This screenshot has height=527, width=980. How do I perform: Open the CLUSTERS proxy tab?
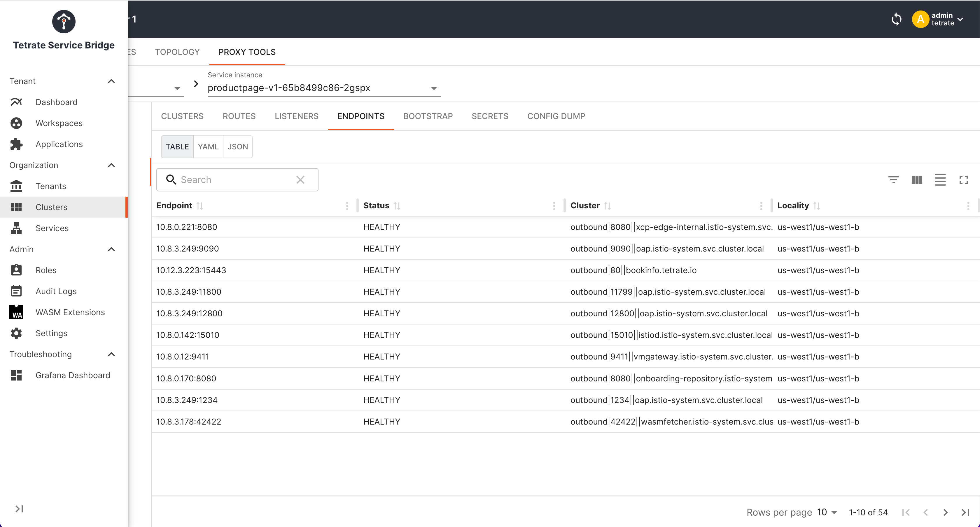[x=182, y=116]
